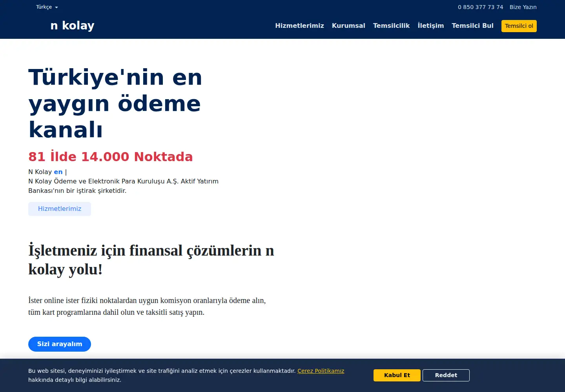
Task: Select the Temsilcilik menu item
Action: tap(391, 25)
